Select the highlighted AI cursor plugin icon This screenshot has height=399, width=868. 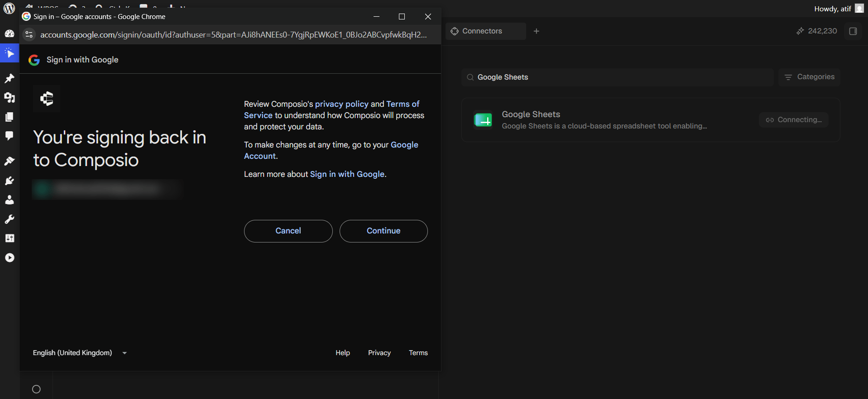pyautogui.click(x=10, y=53)
